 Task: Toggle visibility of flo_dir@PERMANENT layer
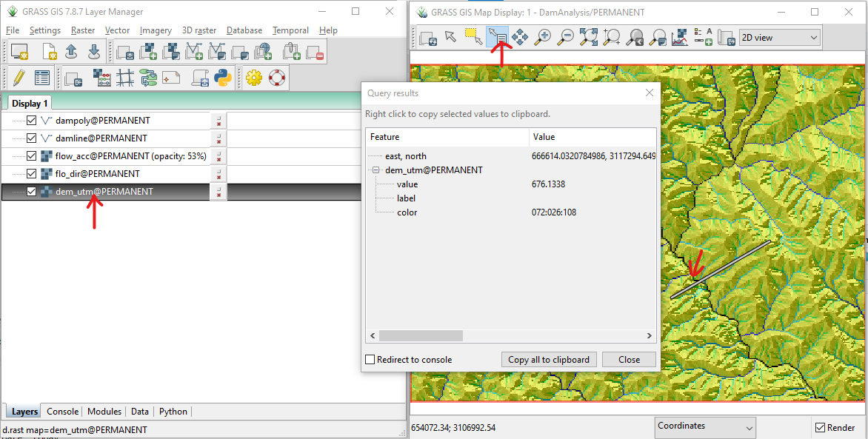pos(31,174)
